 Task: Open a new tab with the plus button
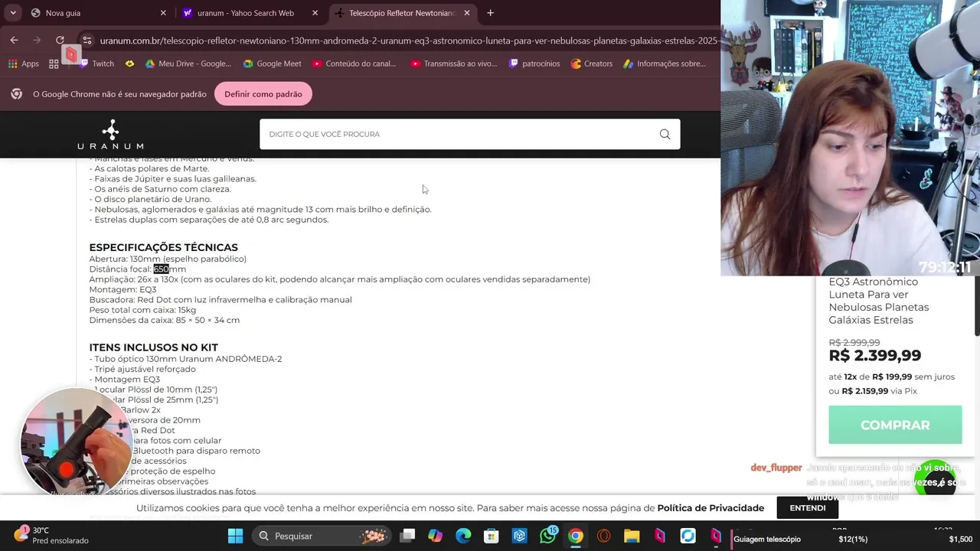click(x=490, y=13)
